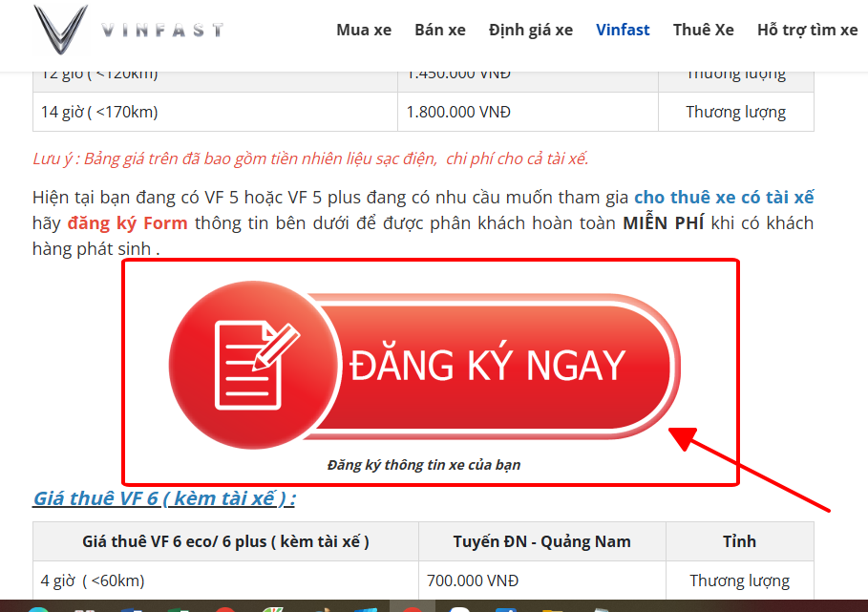
Task: Click the 'đăng ký Form' link text
Action: click(x=127, y=223)
